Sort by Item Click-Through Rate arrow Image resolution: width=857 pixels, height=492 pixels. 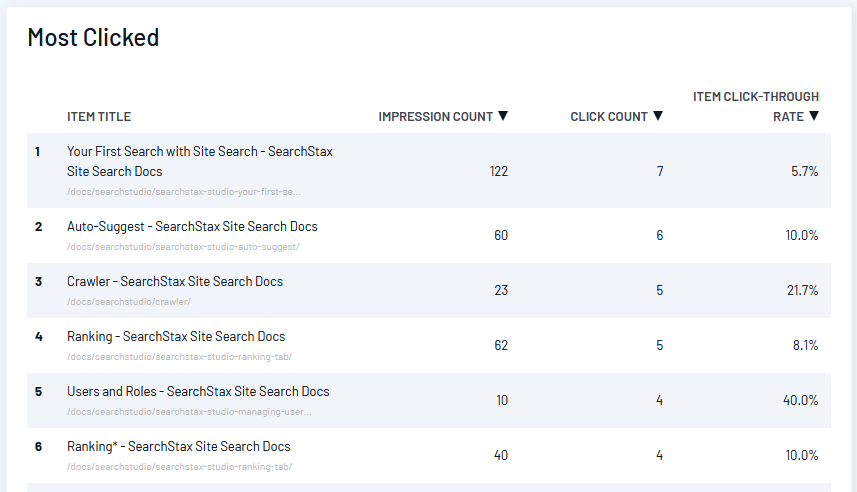click(x=814, y=116)
